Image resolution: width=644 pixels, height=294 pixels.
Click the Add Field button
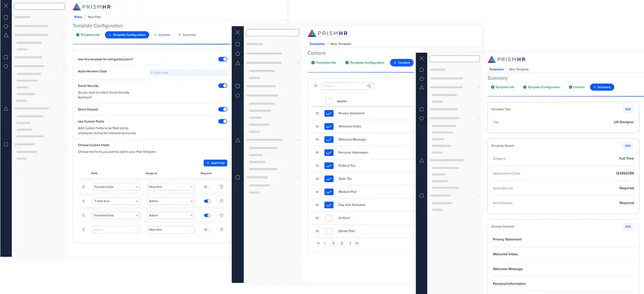click(x=215, y=163)
